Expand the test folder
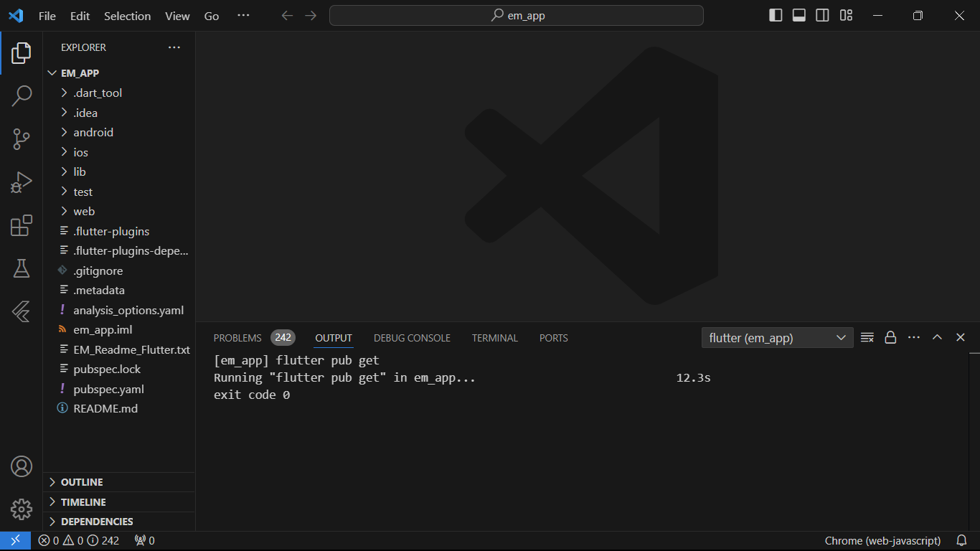The width and height of the screenshot is (980, 551). pos(119,192)
